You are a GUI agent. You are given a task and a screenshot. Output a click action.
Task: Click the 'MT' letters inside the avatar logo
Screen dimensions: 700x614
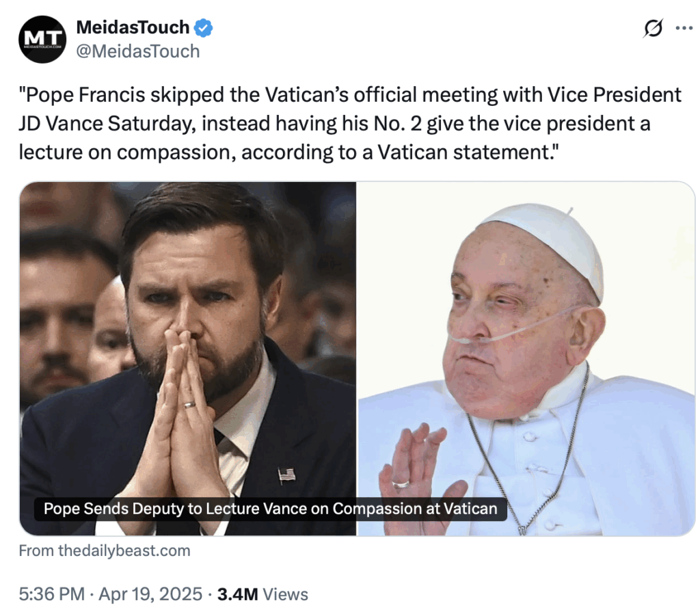pyautogui.click(x=42, y=38)
